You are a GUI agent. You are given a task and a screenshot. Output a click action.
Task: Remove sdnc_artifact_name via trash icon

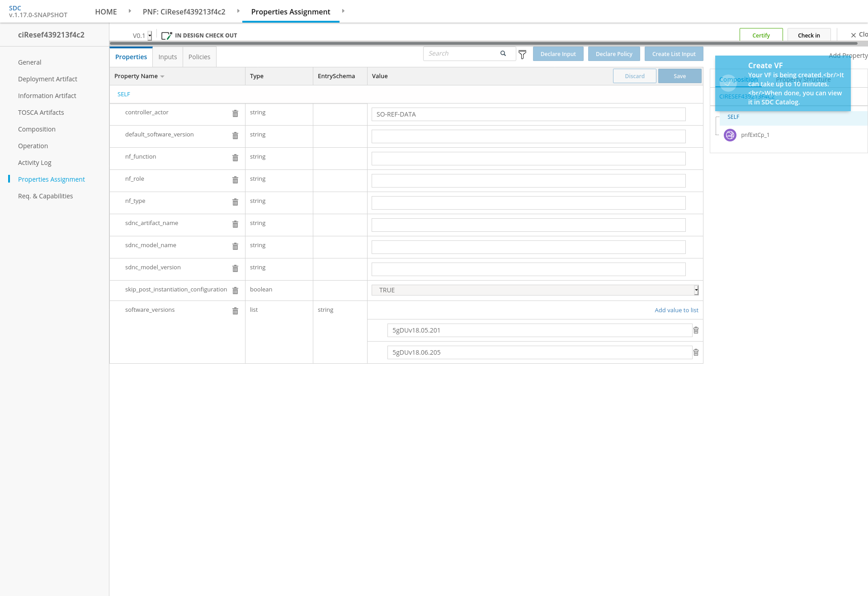235,225
